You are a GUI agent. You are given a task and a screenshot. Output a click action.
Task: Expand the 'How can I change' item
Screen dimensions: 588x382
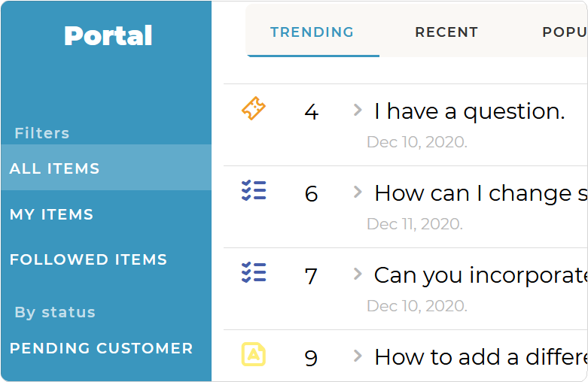[x=358, y=192]
